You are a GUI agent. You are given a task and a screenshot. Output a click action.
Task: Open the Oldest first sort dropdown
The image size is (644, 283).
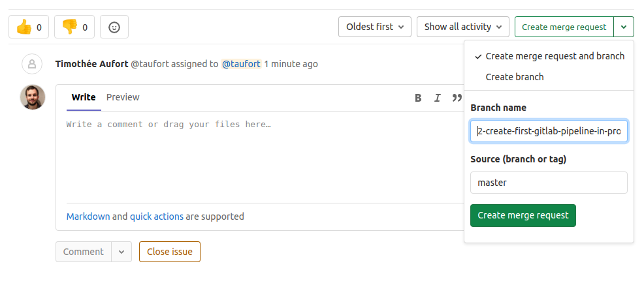(x=375, y=27)
